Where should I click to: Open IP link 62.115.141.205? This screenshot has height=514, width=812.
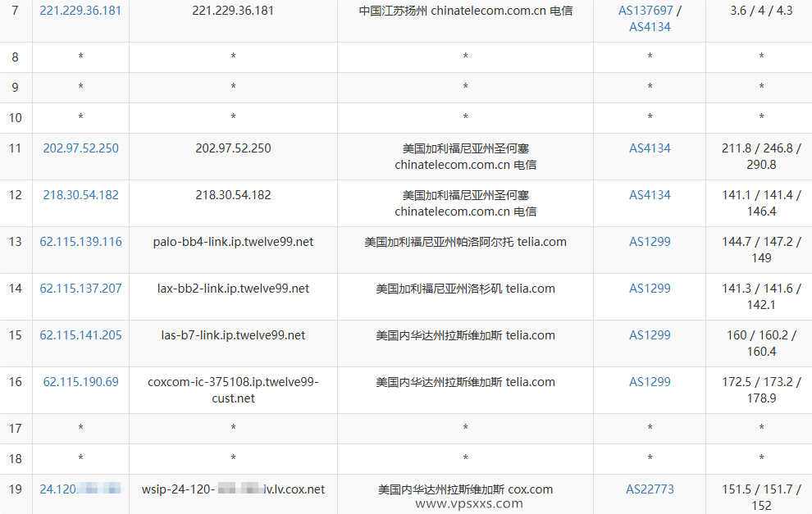click(x=80, y=335)
